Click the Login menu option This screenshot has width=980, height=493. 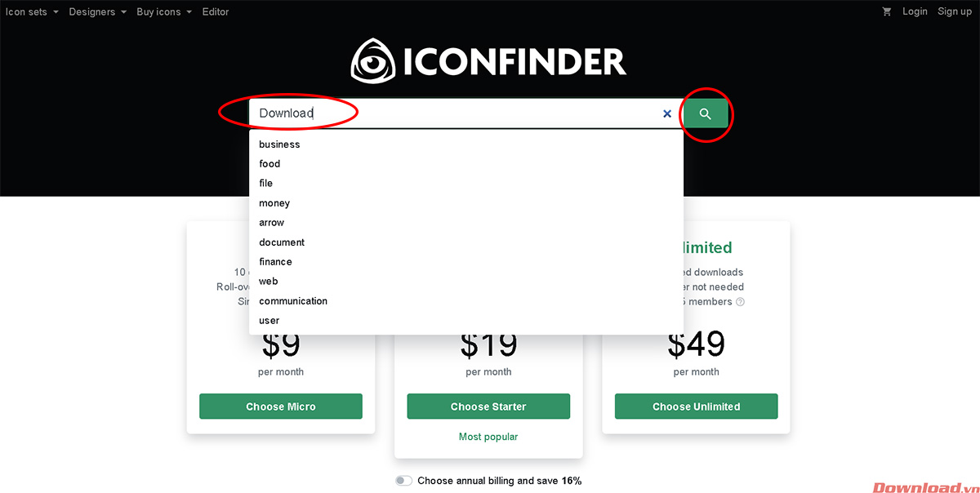[x=915, y=11]
